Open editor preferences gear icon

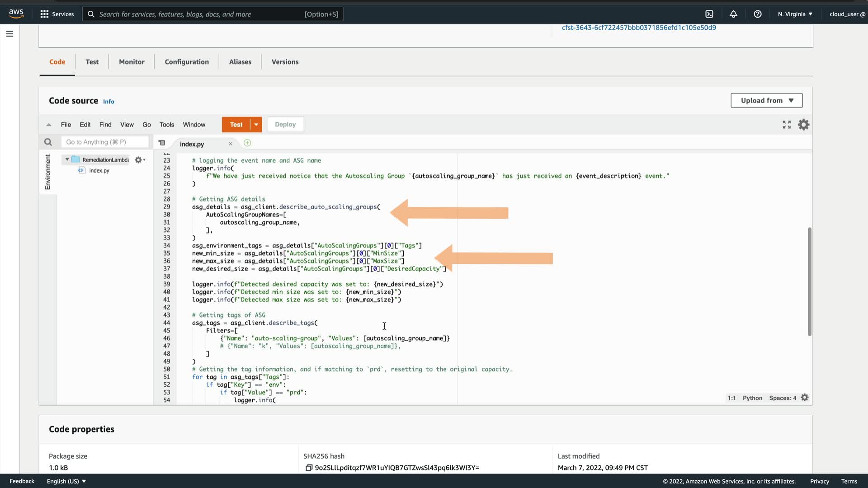point(803,125)
